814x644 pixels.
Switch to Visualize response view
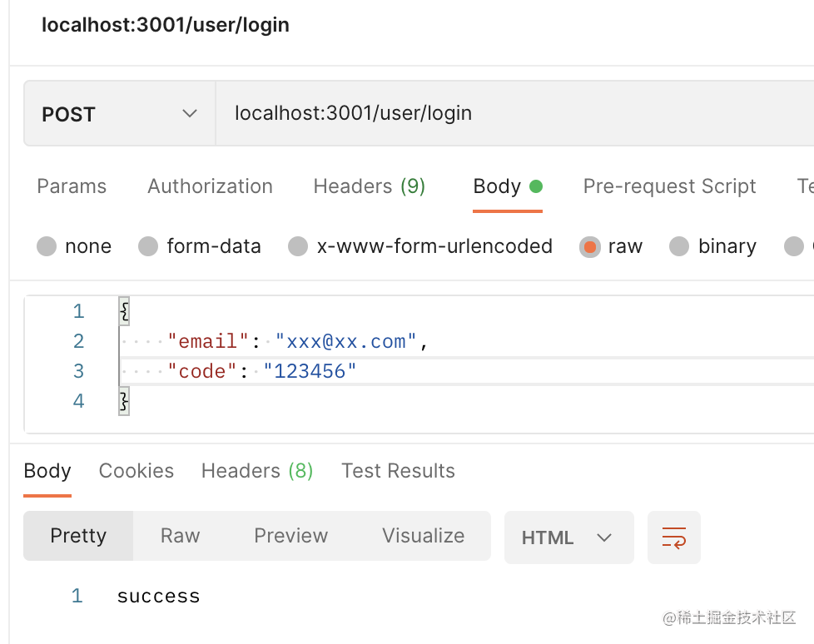click(423, 536)
